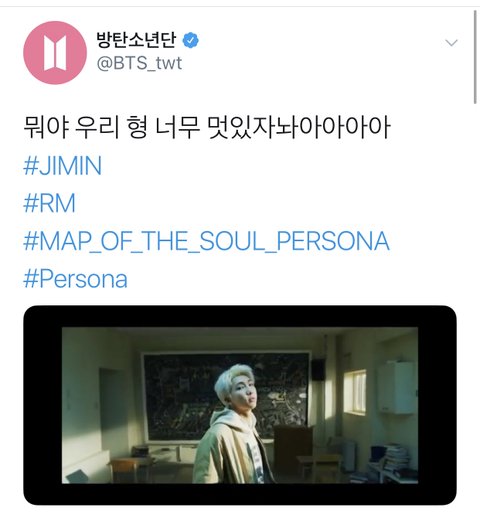Click the black letterbox bar above video
The image size is (480, 521).
point(240,316)
